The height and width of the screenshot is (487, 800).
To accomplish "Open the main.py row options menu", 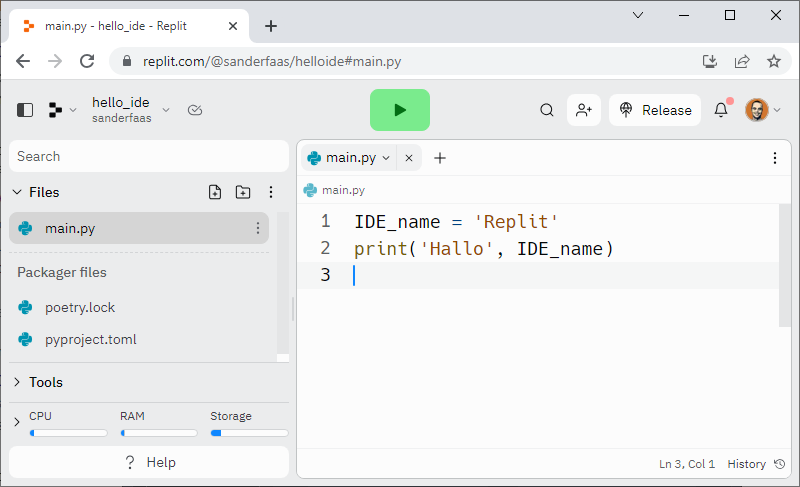I will coord(258,228).
